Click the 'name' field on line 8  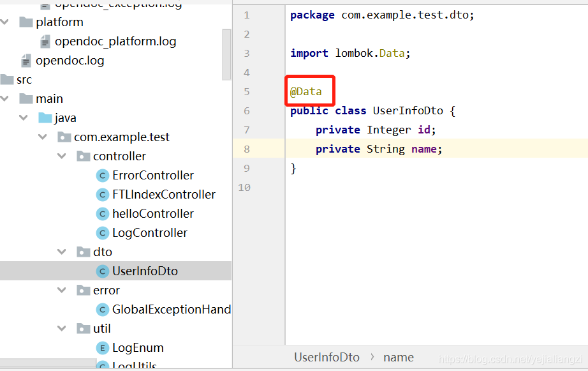click(424, 149)
